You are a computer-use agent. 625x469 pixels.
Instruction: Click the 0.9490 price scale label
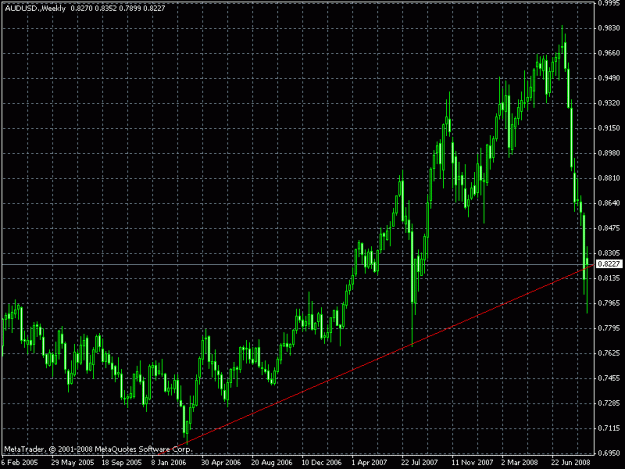click(x=609, y=78)
